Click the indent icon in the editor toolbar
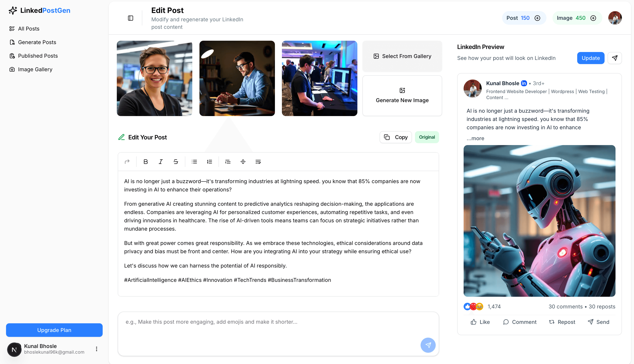This screenshot has height=364, width=634. coord(228,161)
